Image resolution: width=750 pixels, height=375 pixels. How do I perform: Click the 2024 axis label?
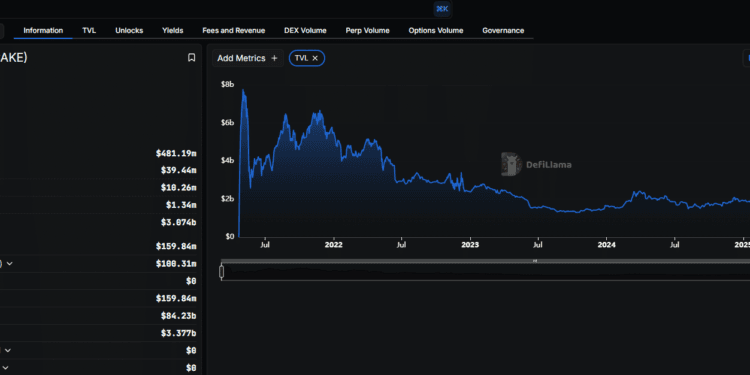click(607, 245)
